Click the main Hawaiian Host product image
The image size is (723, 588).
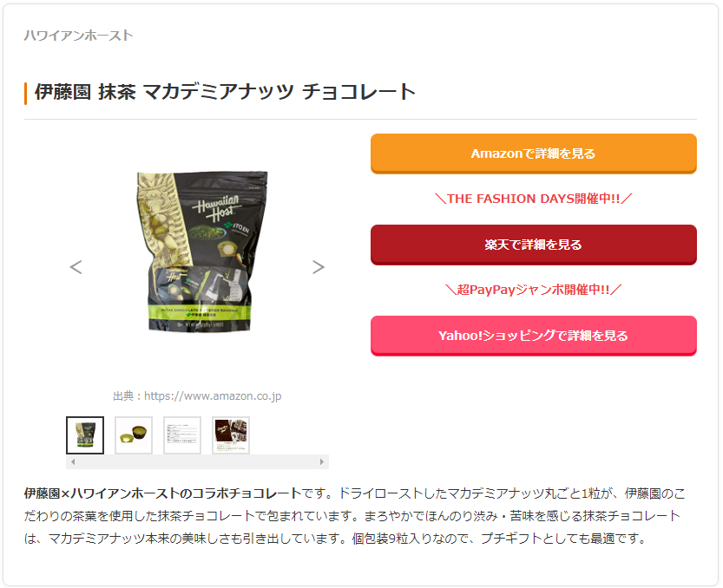201,252
